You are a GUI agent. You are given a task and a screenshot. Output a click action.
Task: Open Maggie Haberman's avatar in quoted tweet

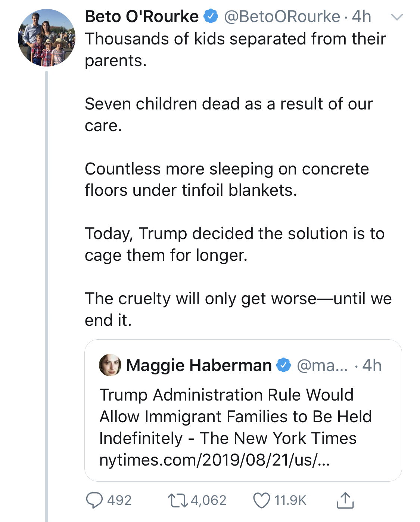tap(110, 365)
